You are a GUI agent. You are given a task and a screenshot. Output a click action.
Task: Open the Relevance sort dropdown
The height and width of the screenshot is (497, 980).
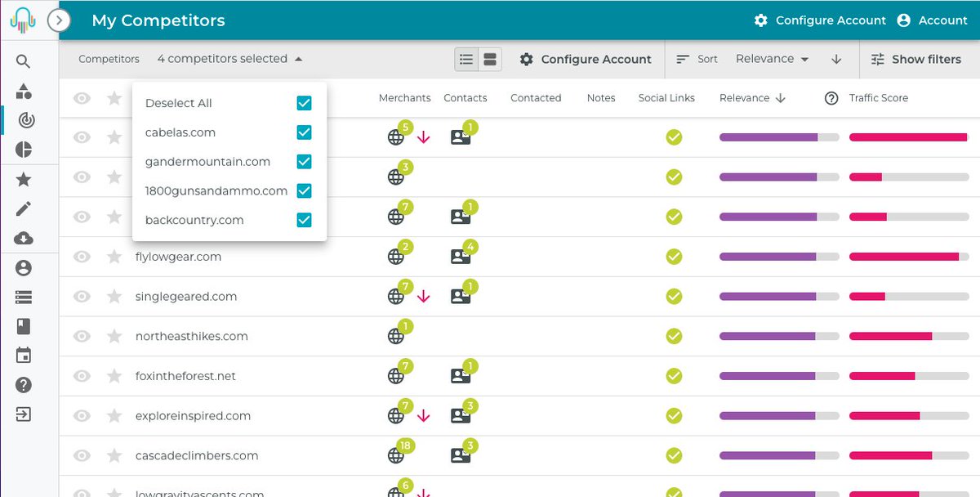772,59
